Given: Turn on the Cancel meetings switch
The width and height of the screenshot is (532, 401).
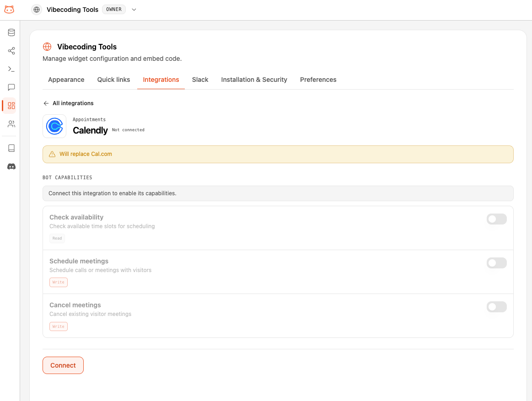Looking at the screenshot, I should coord(496,307).
